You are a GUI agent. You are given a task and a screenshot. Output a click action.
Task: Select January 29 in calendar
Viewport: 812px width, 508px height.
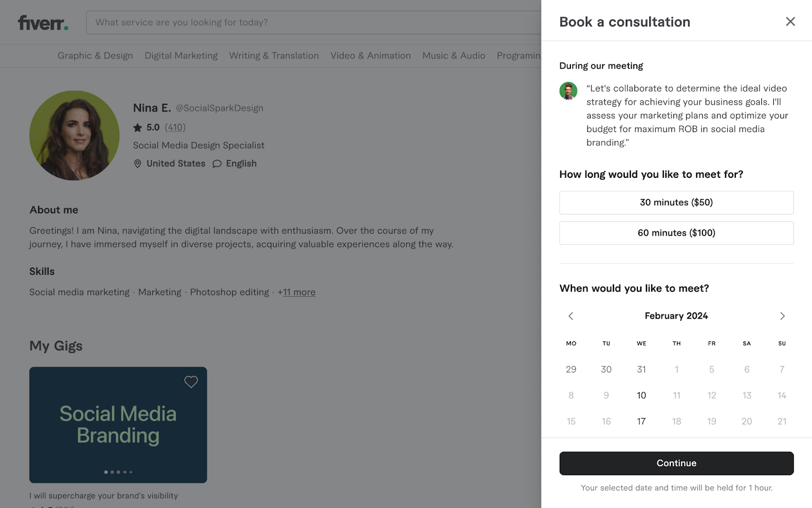571,369
